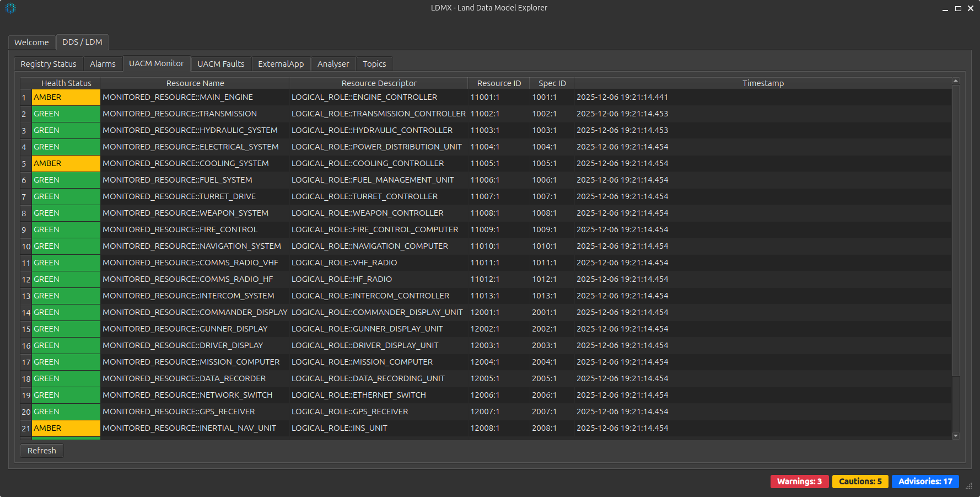This screenshot has width=980, height=497.
Task: Select the Registry Status tab
Action: pos(48,63)
